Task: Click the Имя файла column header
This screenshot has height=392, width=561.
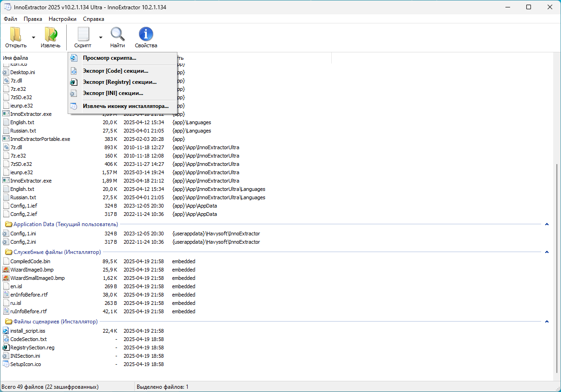Action: point(16,58)
